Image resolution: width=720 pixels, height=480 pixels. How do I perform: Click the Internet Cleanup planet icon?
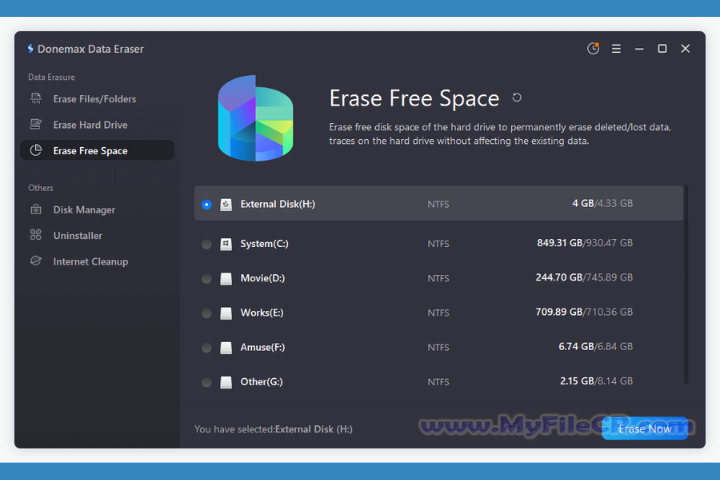pos(36,261)
